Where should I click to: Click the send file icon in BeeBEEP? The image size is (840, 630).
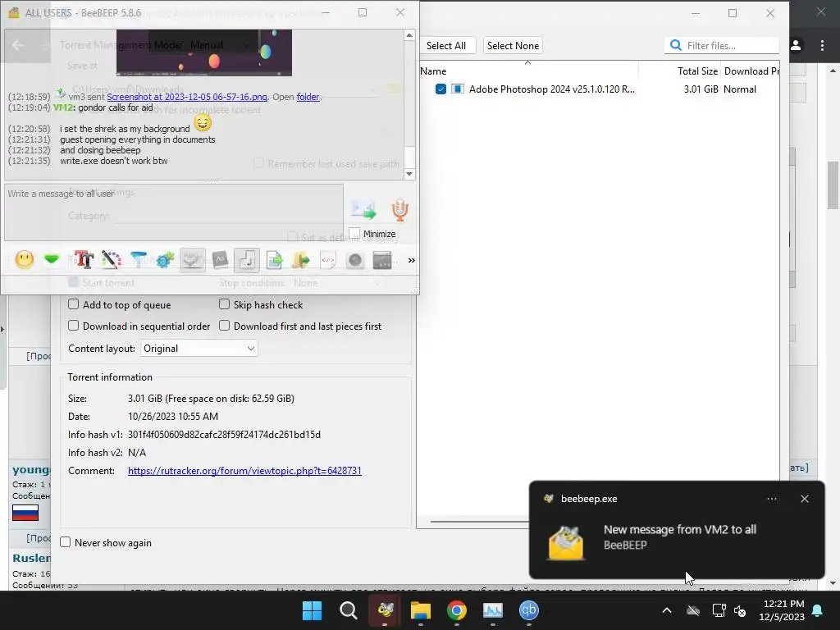pyautogui.click(x=274, y=260)
